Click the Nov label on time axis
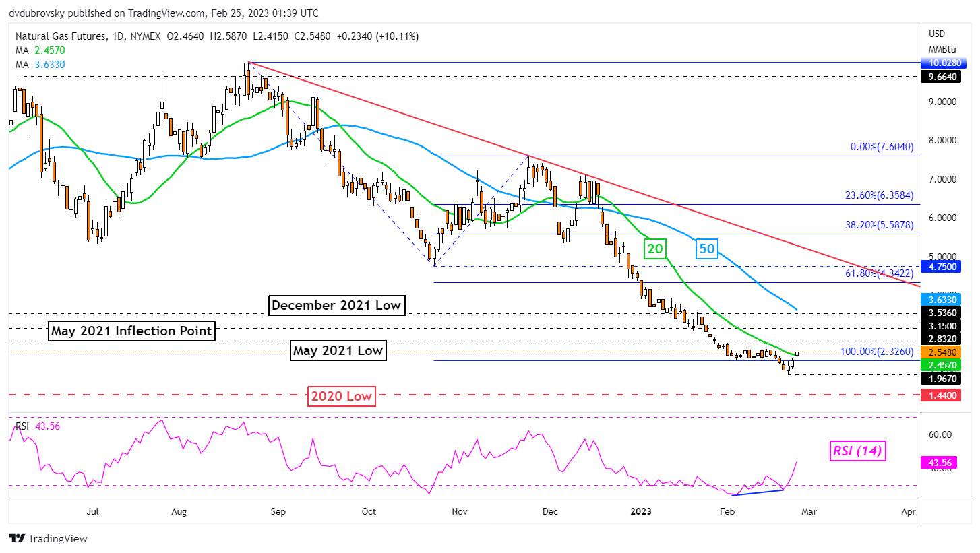Screen dimensions: 980x553 [459, 513]
